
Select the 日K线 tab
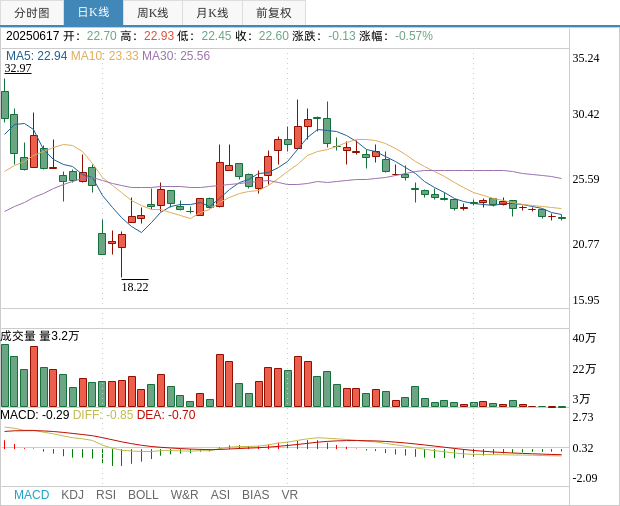93,13
